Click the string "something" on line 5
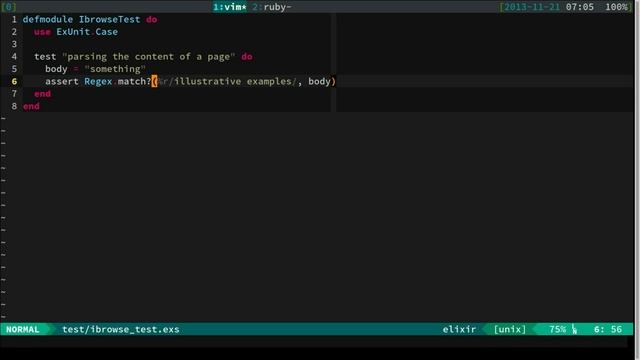 pos(115,69)
